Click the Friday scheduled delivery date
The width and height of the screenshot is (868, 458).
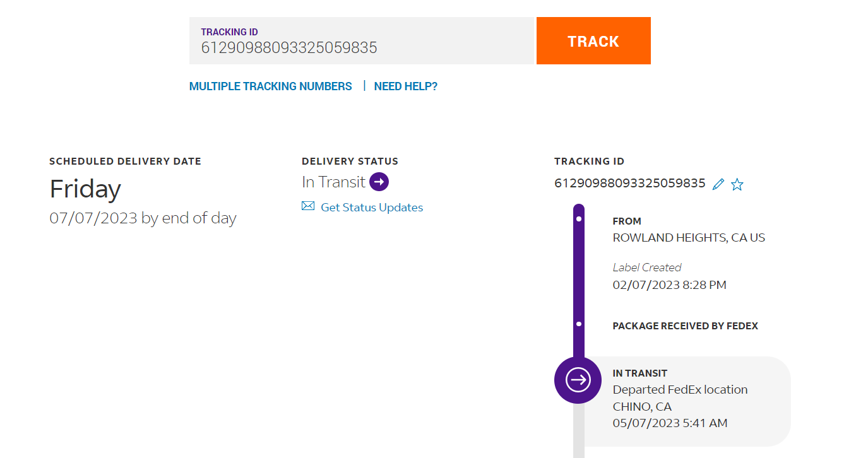click(85, 189)
